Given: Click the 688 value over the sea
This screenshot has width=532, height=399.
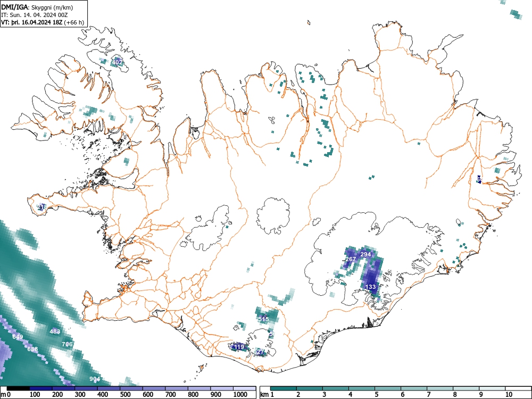Looking at the screenshot, I should coord(32,349).
